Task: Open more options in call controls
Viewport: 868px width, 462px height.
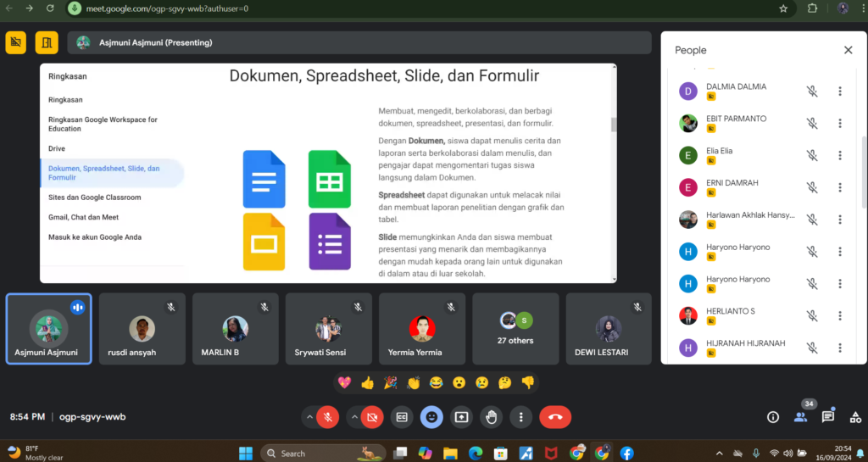Action: click(521, 417)
